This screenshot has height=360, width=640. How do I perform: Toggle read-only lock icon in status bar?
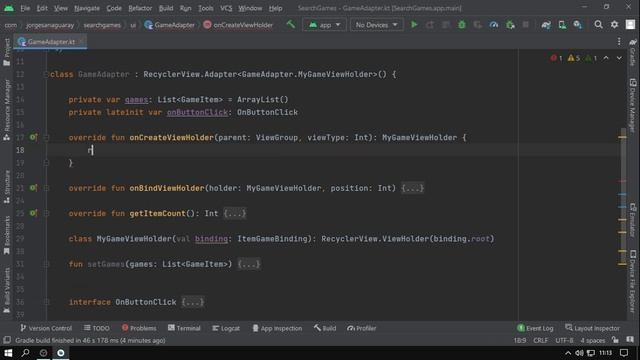click(615, 340)
